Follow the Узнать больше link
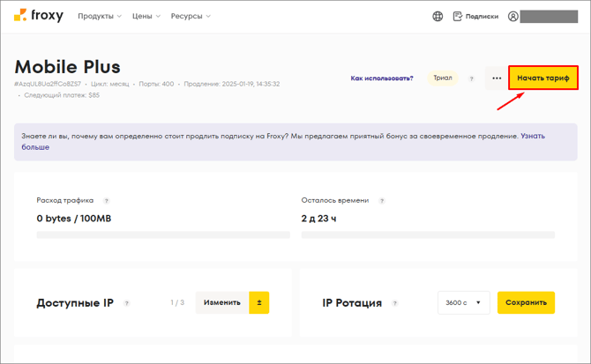 click(x=533, y=136)
